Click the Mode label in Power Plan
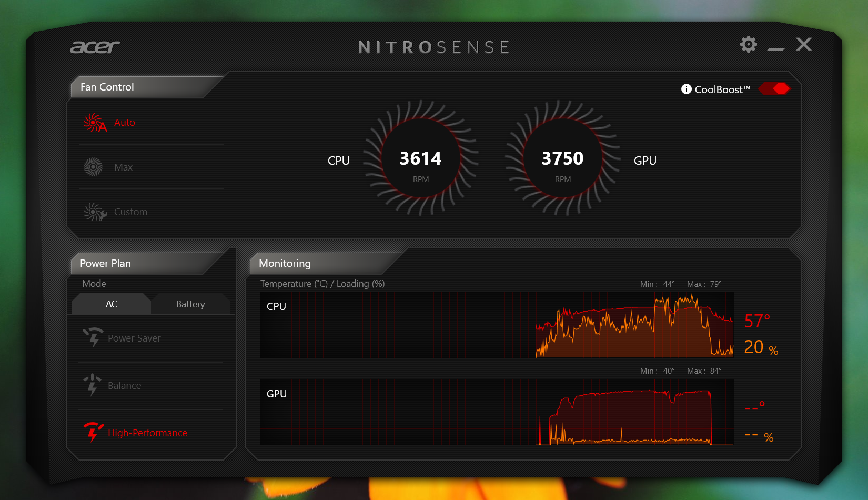 point(94,284)
